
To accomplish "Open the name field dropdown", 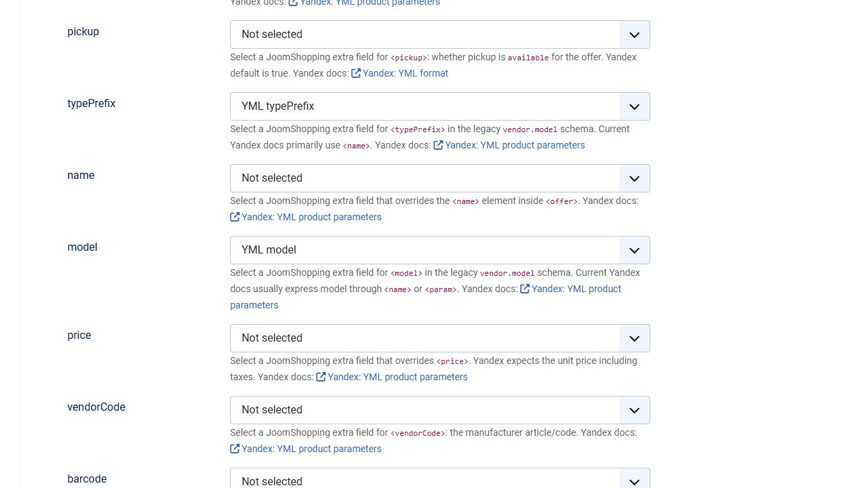I will [x=439, y=178].
